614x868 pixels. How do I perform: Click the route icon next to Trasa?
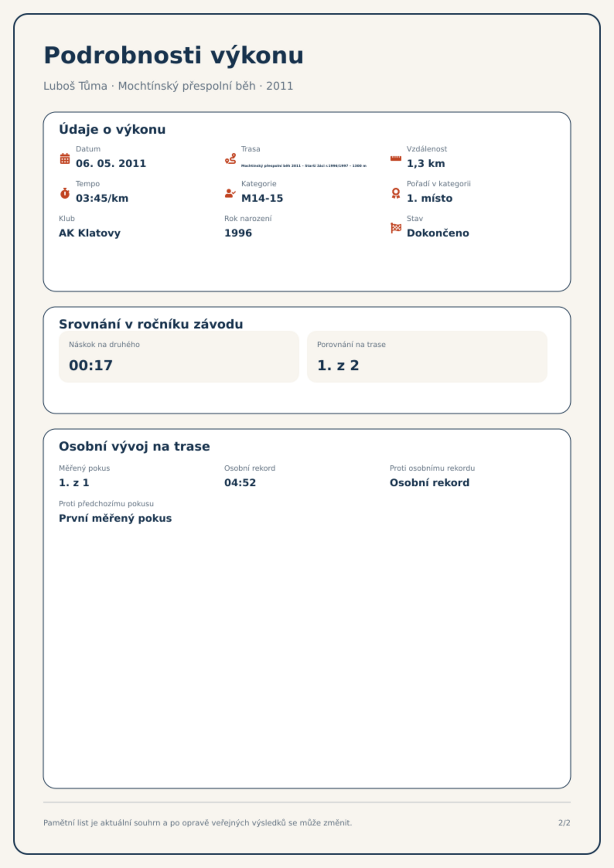(x=230, y=158)
